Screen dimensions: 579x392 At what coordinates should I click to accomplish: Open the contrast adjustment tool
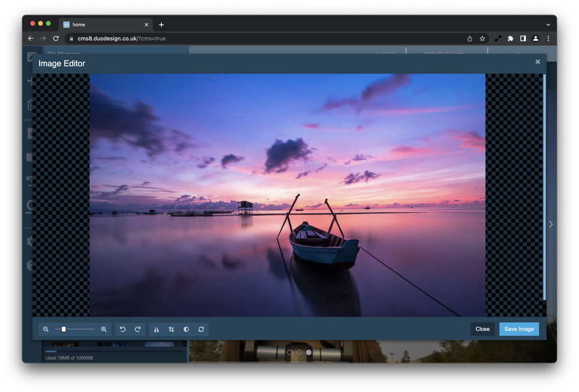(x=186, y=329)
